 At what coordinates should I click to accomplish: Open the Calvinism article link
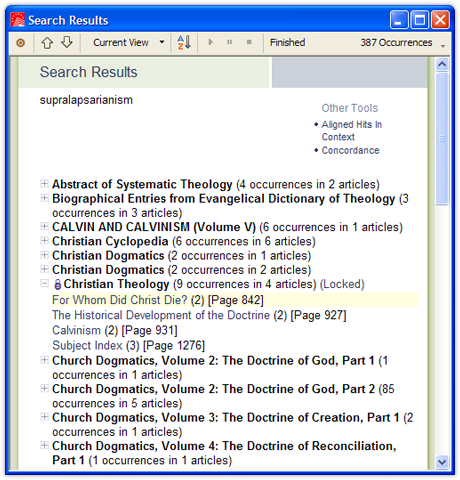76,330
